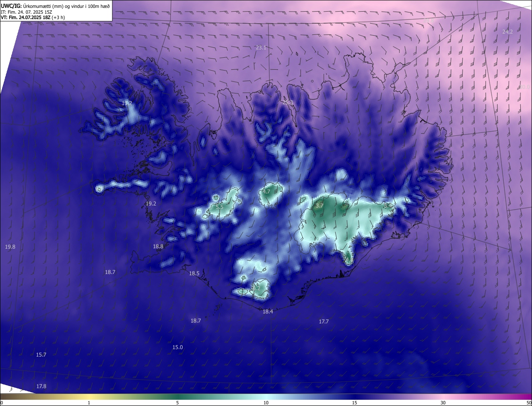Click the colorbar tick label 15
Screen dimensions: 532x406
tap(355, 403)
